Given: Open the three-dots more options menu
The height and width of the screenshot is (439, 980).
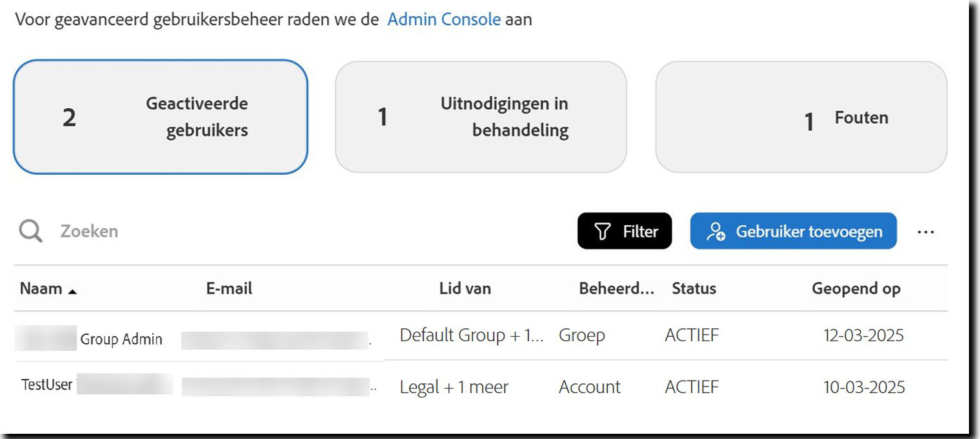Looking at the screenshot, I should point(926,232).
